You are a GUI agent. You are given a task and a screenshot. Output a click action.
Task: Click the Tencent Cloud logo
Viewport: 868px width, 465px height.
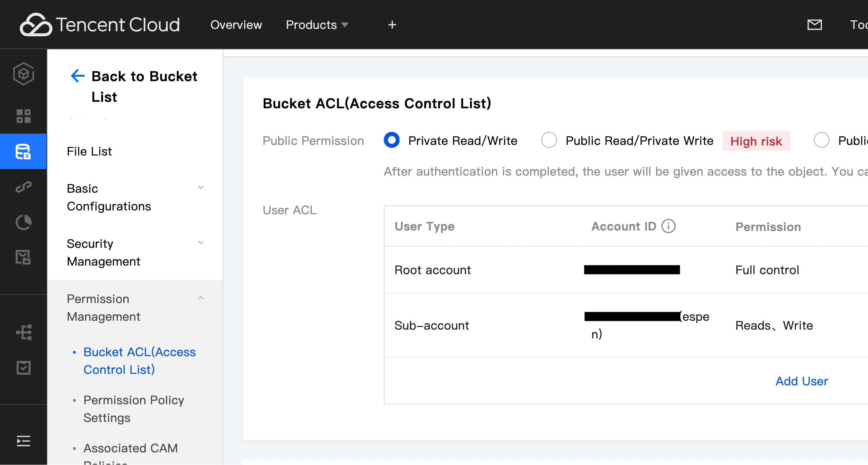tap(100, 24)
